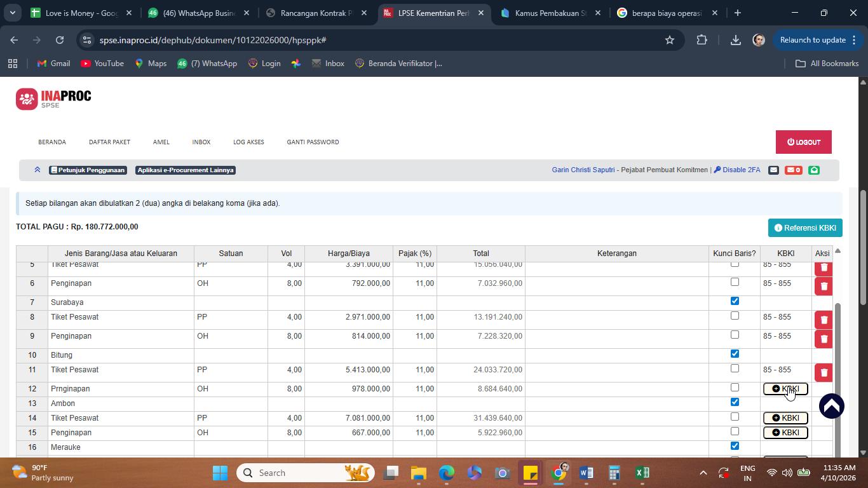The width and height of the screenshot is (868, 488).
Task: Go to BERANDA menu
Action: (x=52, y=142)
